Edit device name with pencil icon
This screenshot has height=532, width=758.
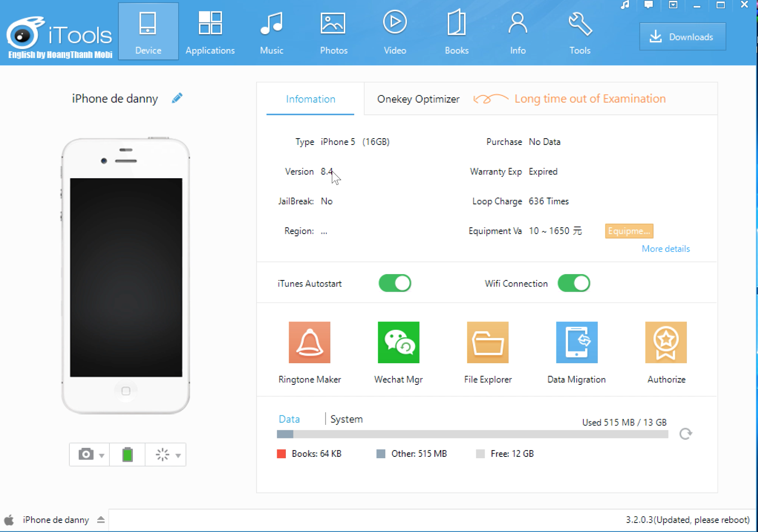click(x=177, y=98)
